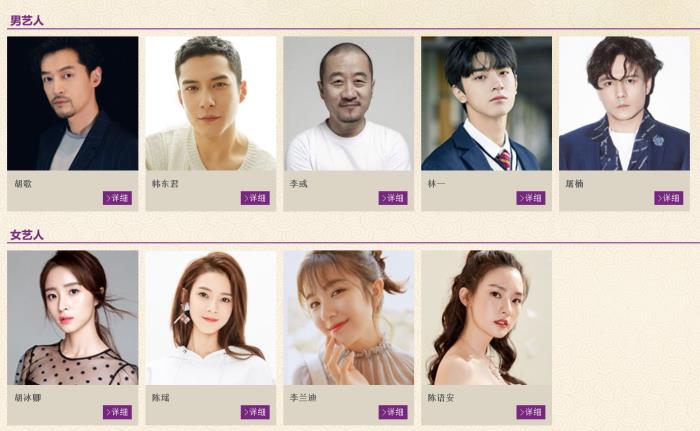Click the 男艺人 section heading
Viewport: 700px width, 431px height.
tap(27, 21)
